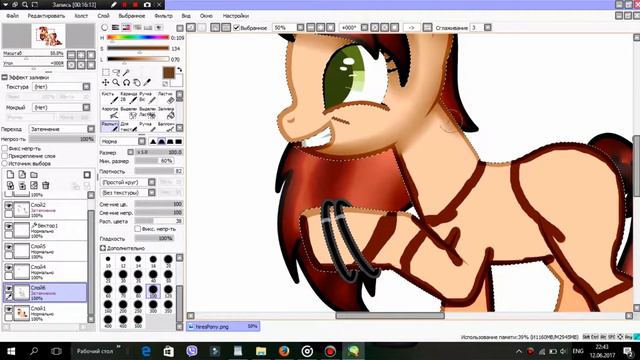
Task: Create a new raster layer
Action: click(x=10, y=175)
